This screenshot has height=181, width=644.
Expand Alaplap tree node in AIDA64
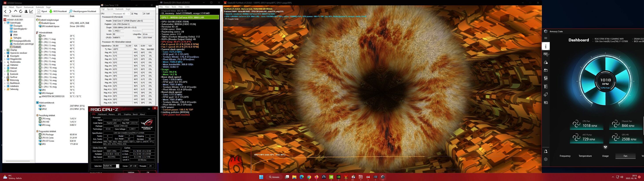[5, 50]
